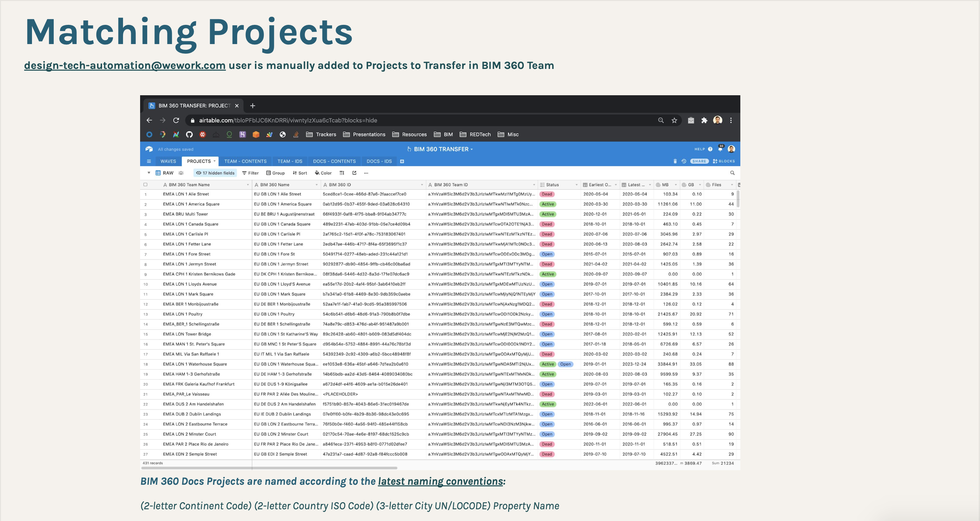
Task: Open the REDTech bookmarks folder
Action: point(475,134)
